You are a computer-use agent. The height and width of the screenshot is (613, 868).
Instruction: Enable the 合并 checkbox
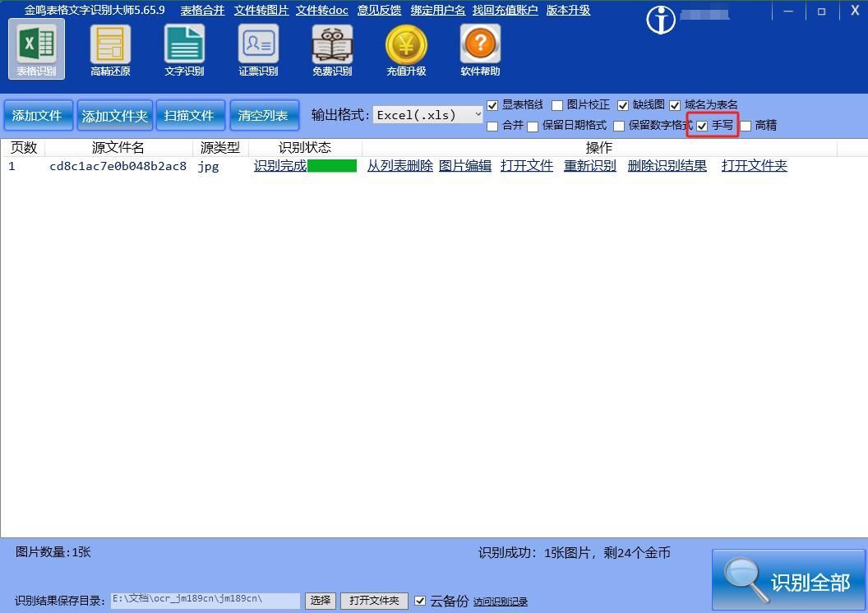click(492, 127)
